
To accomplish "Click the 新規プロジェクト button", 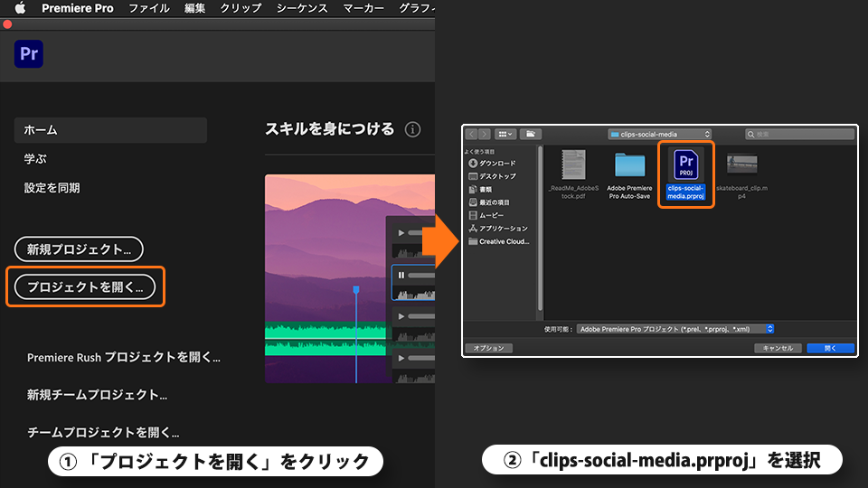I will [x=79, y=249].
